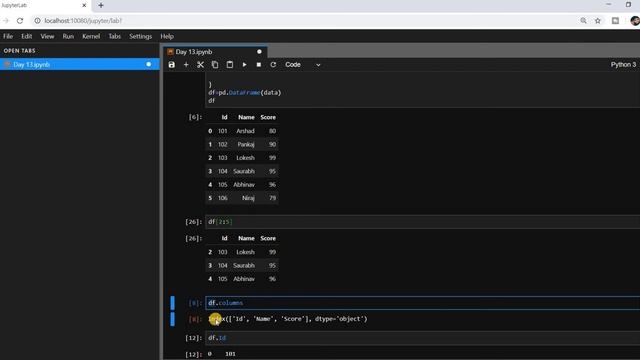Click the df.Id code cell
Viewport: 640px width, 360px height.
(x=422, y=338)
